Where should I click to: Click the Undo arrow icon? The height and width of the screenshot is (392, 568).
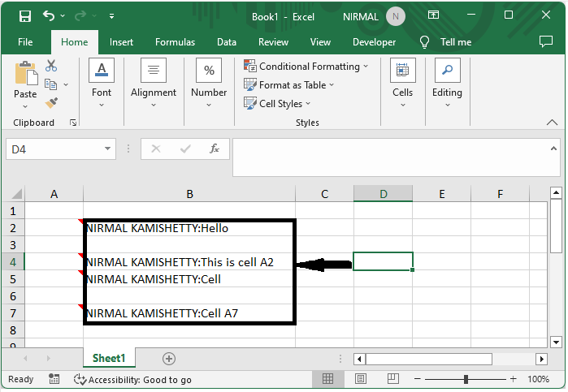[49, 15]
